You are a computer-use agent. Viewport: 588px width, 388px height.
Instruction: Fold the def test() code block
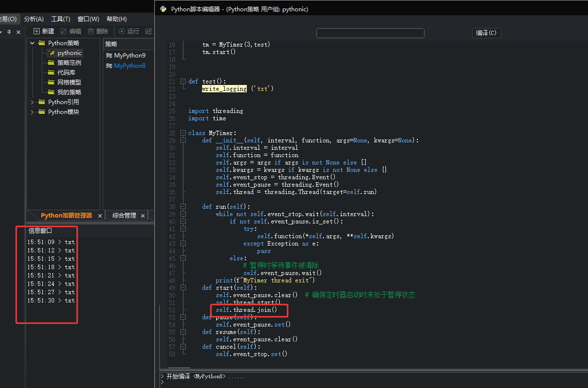click(183, 81)
